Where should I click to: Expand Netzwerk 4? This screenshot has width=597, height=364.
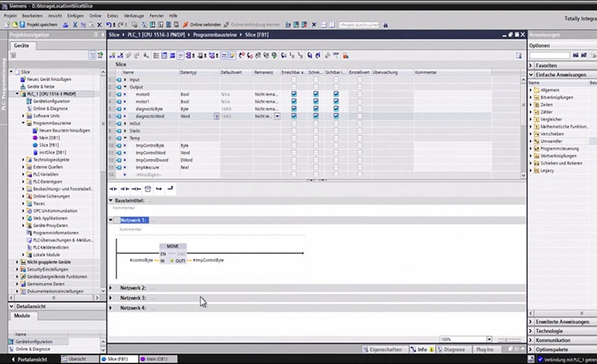pyautogui.click(x=110, y=307)
